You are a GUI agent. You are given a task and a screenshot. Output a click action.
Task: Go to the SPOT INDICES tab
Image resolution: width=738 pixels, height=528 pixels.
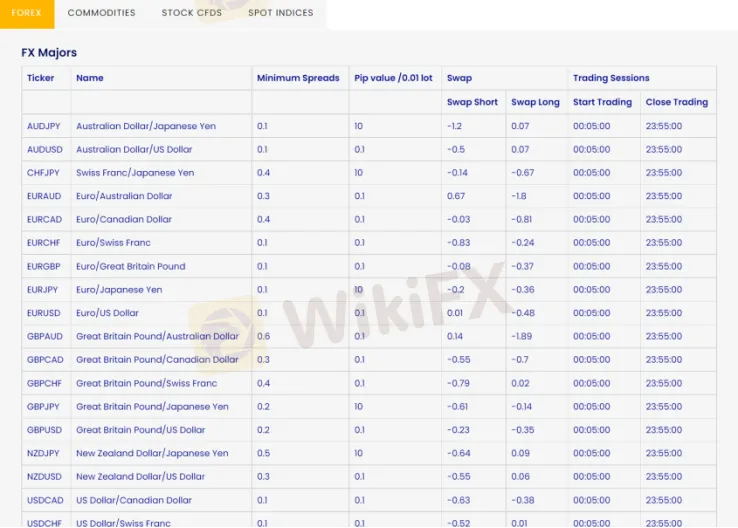click(x=280, y=13)
